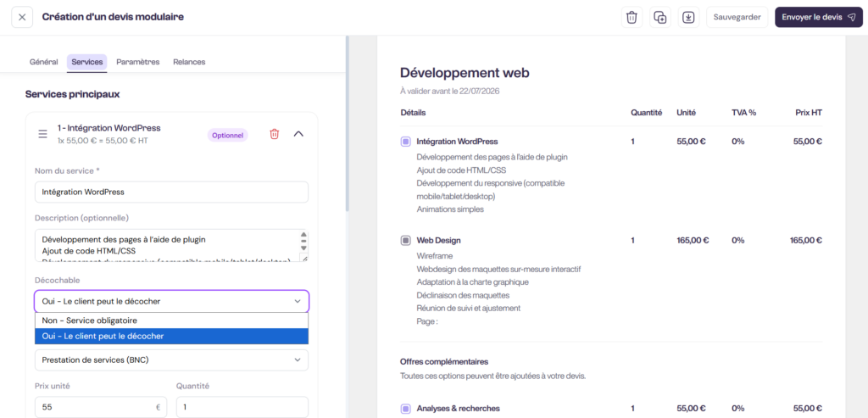Click the 165,00 € unit price
Image resolution: width=868 pixels, height=418 pixels.
pos(693,240)
